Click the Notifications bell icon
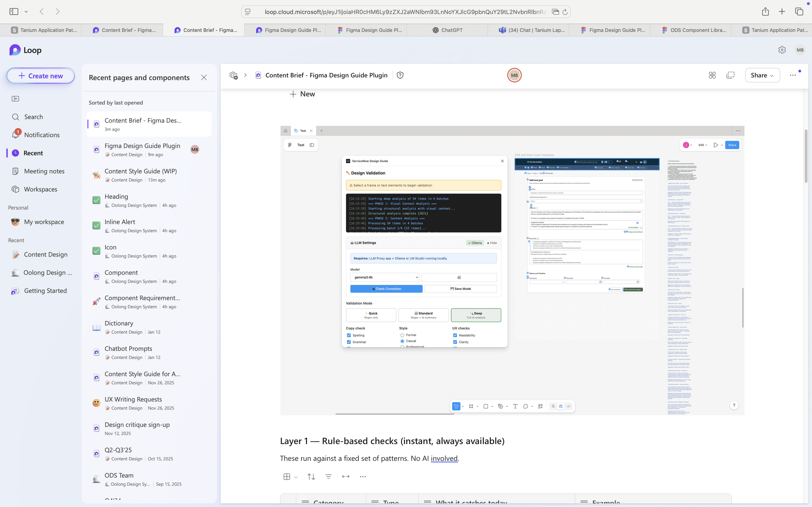Screen dimensions: 812x507 click(x=15, y=135)
